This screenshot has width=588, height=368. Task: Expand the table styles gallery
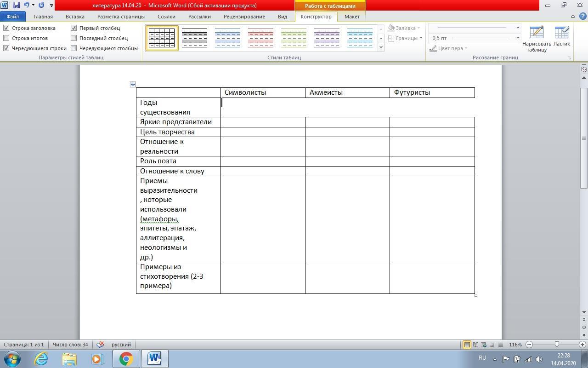click(x=381, y=48)
